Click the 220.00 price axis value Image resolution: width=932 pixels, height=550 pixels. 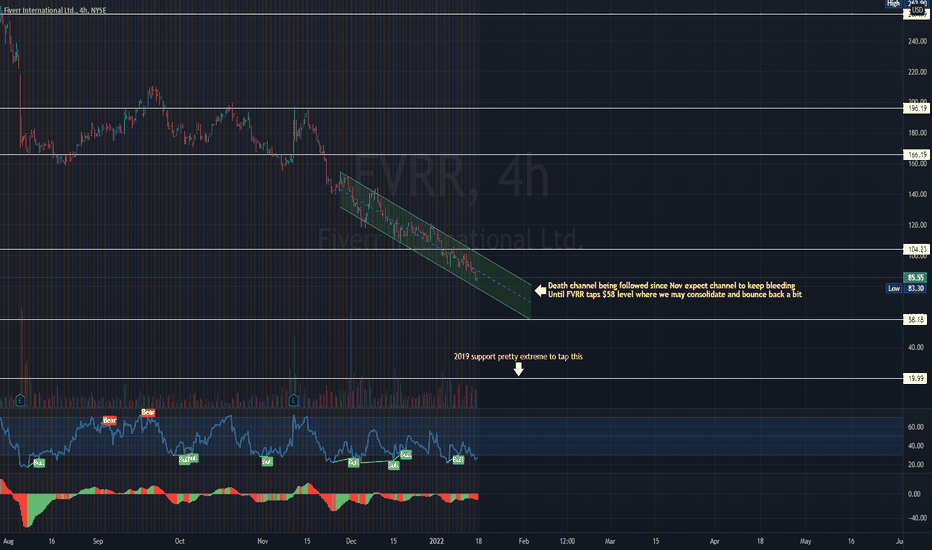click(917, 72)
